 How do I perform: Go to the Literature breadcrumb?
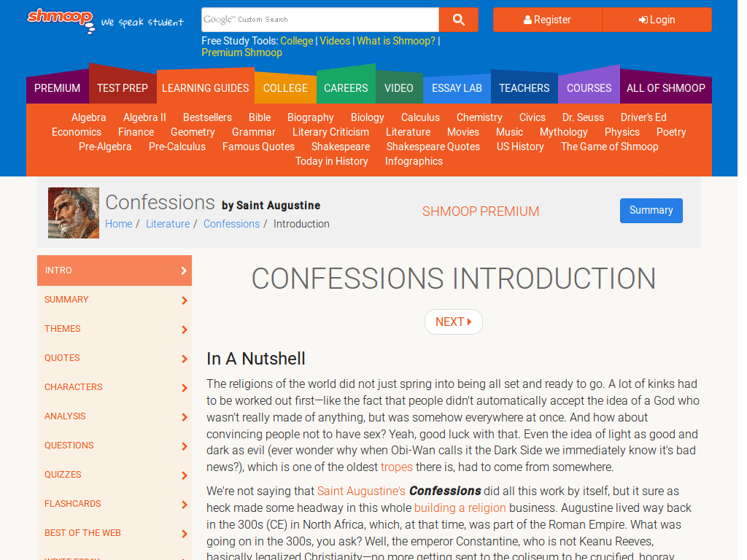(168, 224)
